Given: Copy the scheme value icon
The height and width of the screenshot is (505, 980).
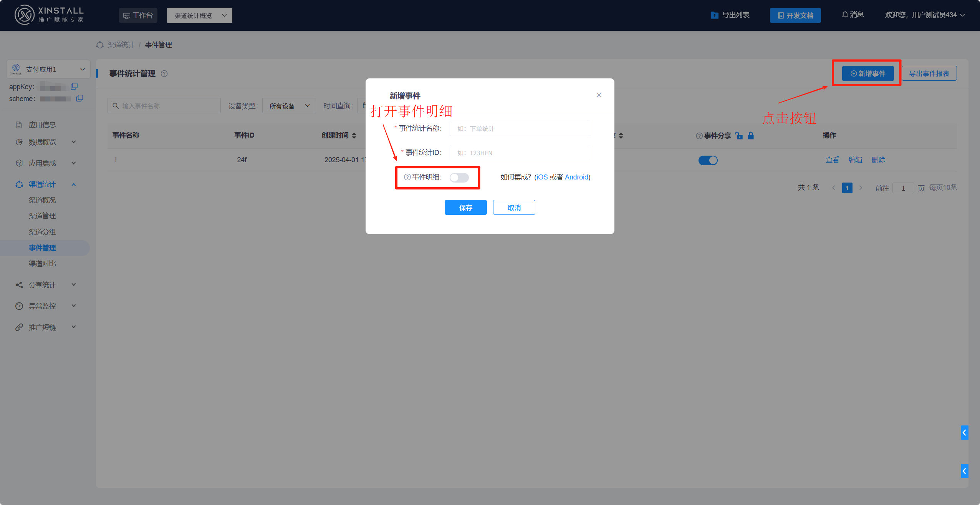Looking at the screenshot, I should click(79, 98).
